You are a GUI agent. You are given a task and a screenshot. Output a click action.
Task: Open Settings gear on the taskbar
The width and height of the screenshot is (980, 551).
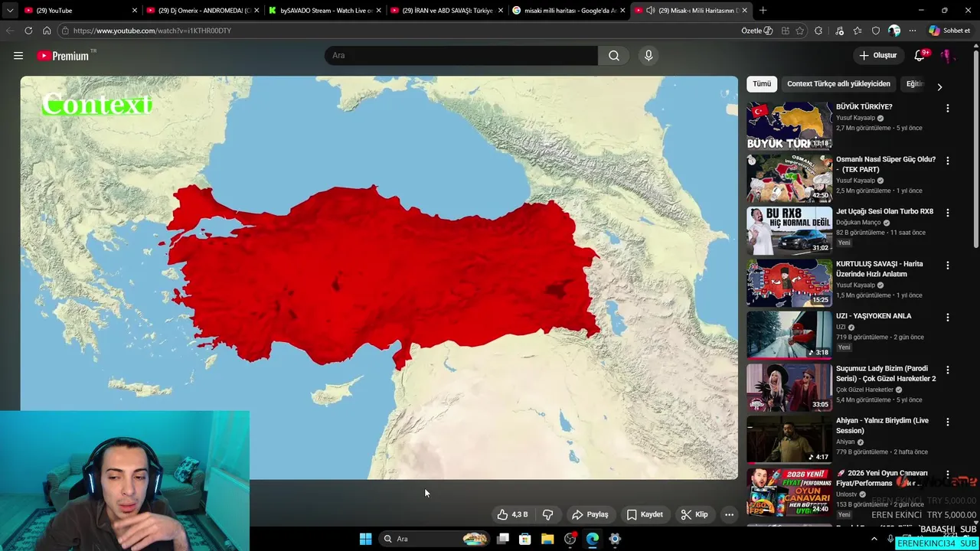point(615,539)
